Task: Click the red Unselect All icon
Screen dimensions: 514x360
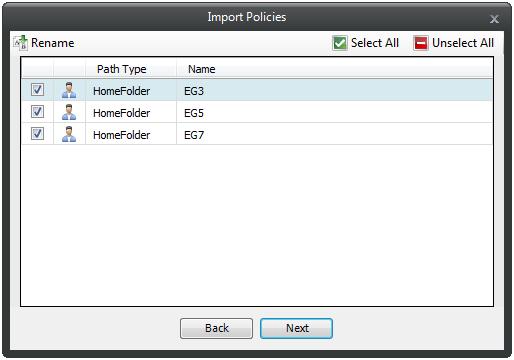Action: coord(421,43)
